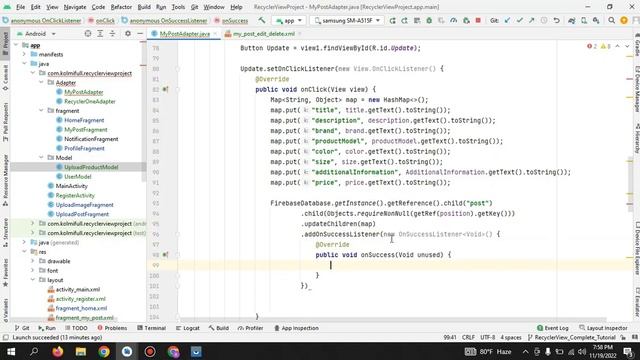Click the Build project hammer icon

[x=262, y=20]
